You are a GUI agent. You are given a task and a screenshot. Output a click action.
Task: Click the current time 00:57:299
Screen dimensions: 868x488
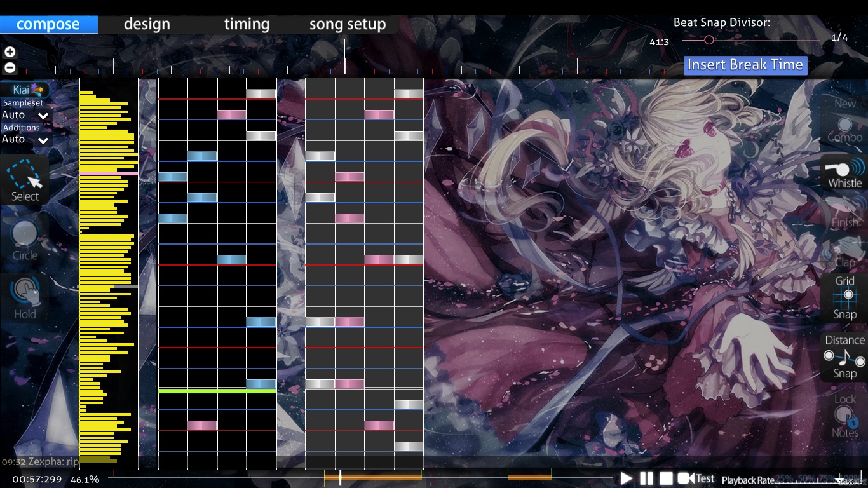pyautogui.click(x=37, y=480)
